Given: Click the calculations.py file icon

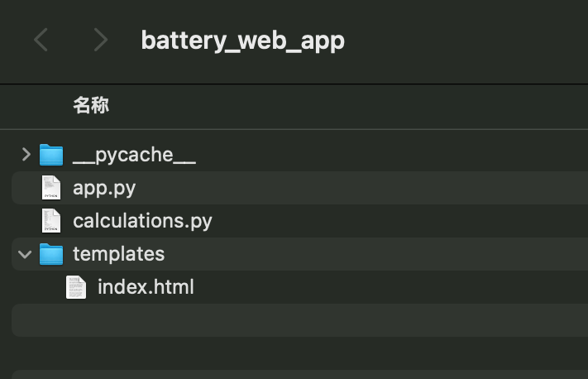Looking at the screenshot, I should 51,221.
